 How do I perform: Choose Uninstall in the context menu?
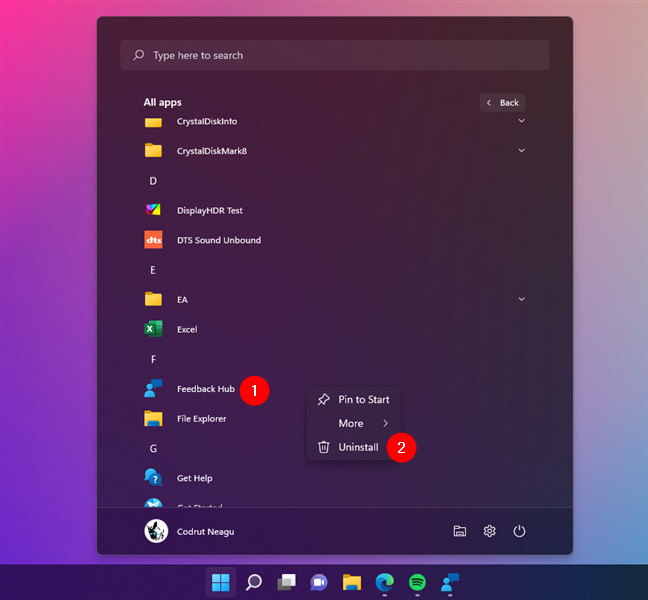coord(354,447)
